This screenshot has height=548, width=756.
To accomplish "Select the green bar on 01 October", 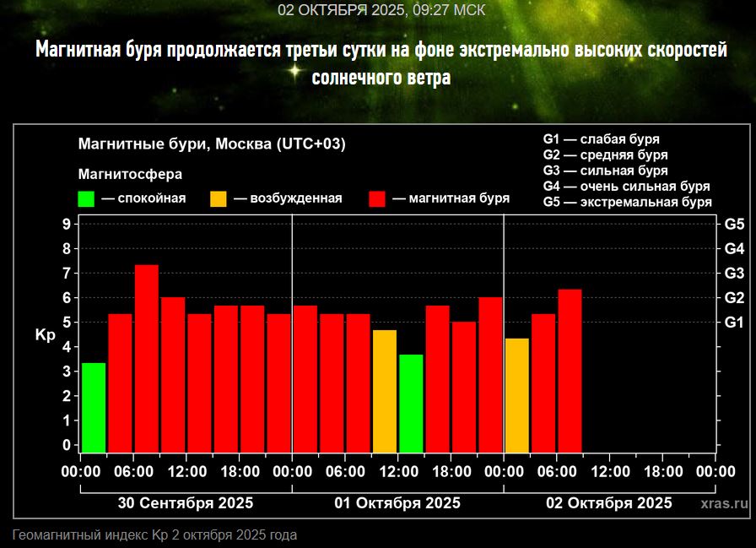I will click(x=411, y=403).
